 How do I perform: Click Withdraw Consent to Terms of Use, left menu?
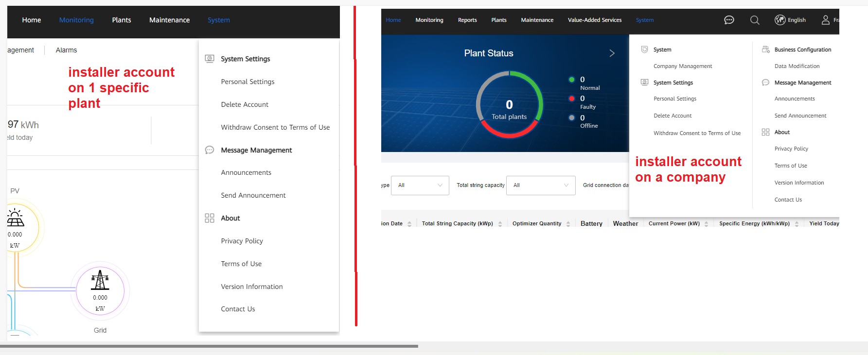coord(275,127)
